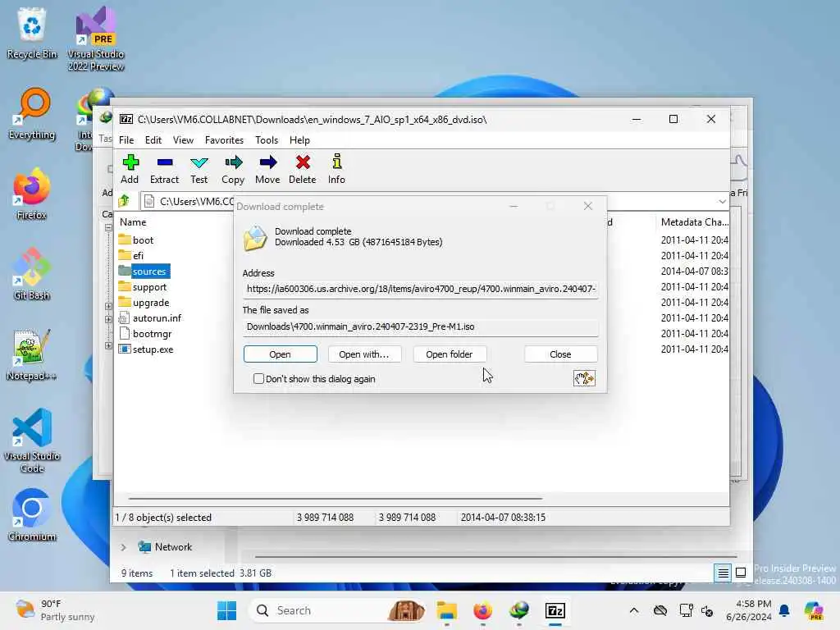Open the Tools menu in 7-Zip
840x630 pixels.
(267, 139)
